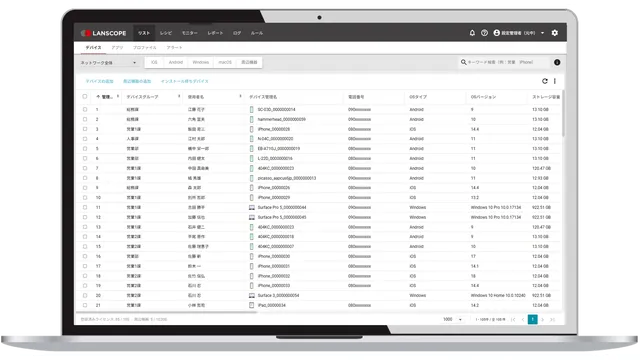Click laptop icon for Surface 3 row

[x=252, y=296]
